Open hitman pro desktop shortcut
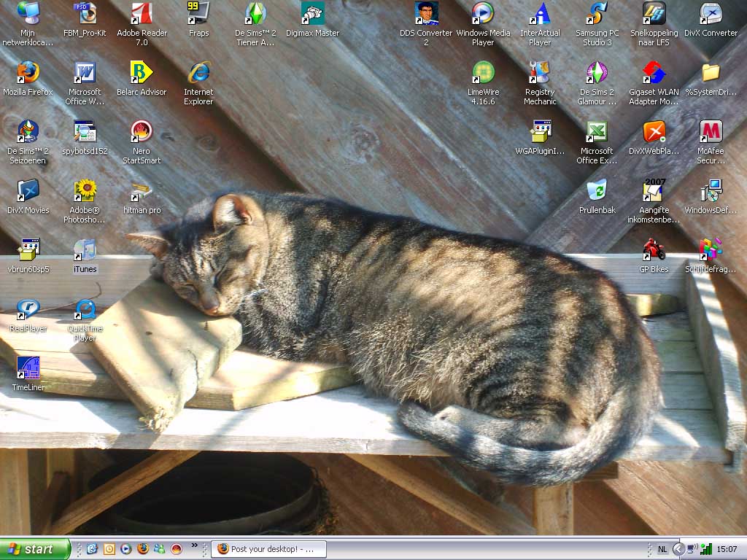This screenshot has width=747, height=560. 142,197
